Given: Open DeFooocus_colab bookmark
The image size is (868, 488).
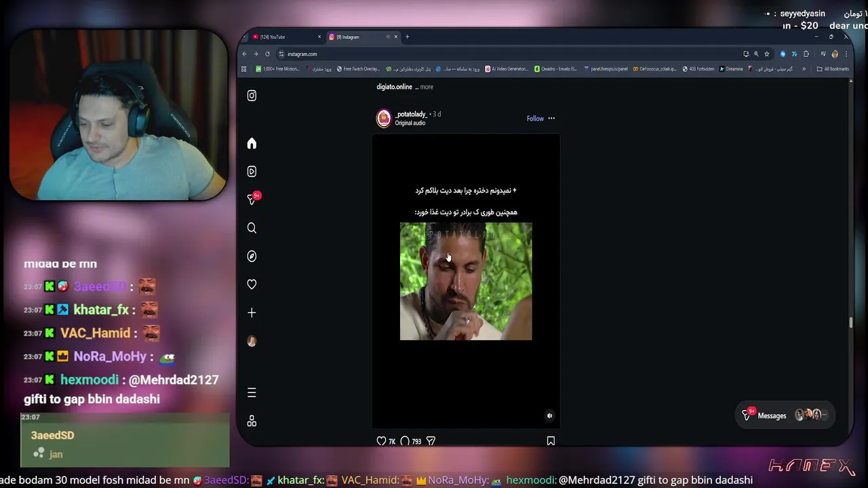Looking at the screenshot, I should pyautogui.click(x=654, y=68).
